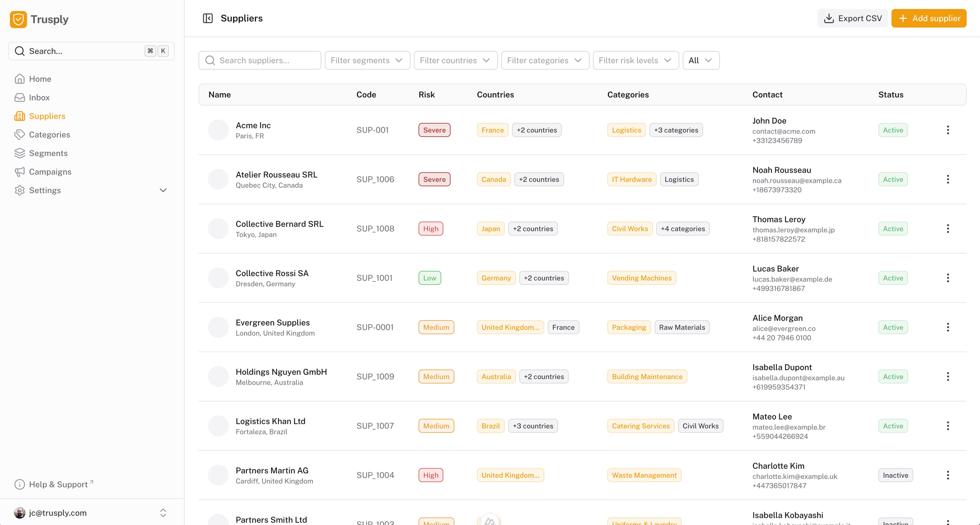Collapse sidebar with the panel toggle icon

point(208,18)
